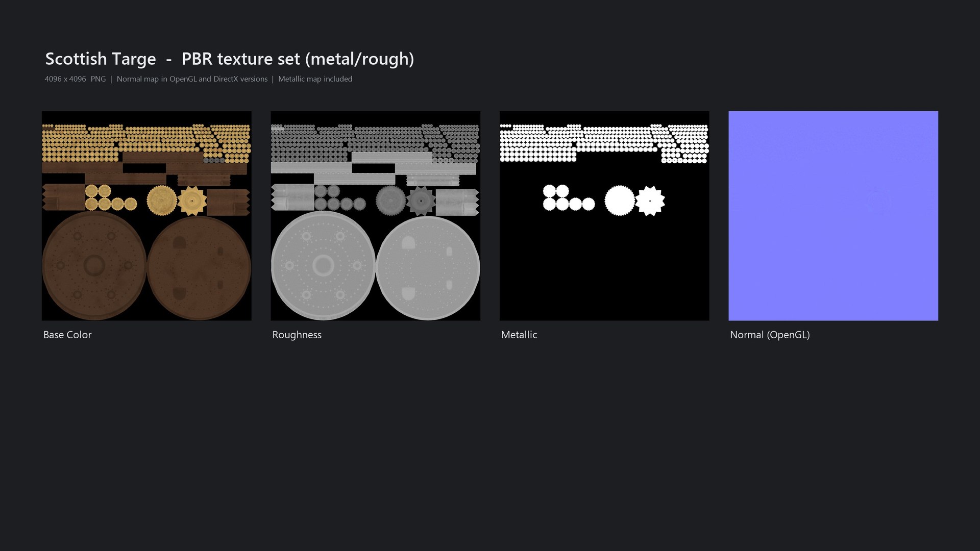Click the 'Scottish Targe - PBR texture set' title

tap(230, 59)
